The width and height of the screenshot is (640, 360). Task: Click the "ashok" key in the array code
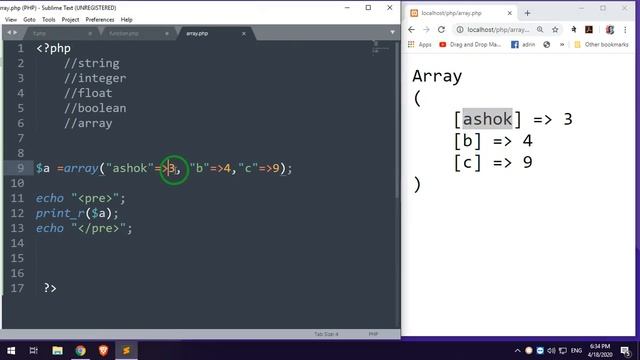click(x=130, y=168)
